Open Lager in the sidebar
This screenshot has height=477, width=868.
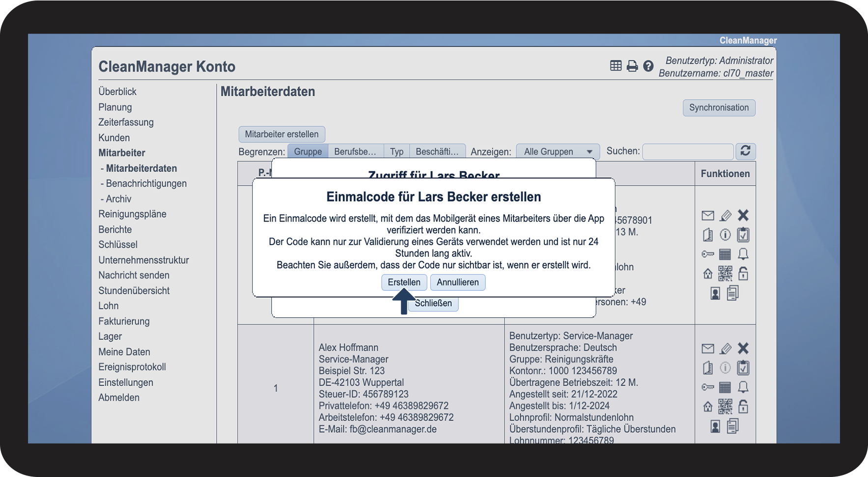(x=110, y=336)
